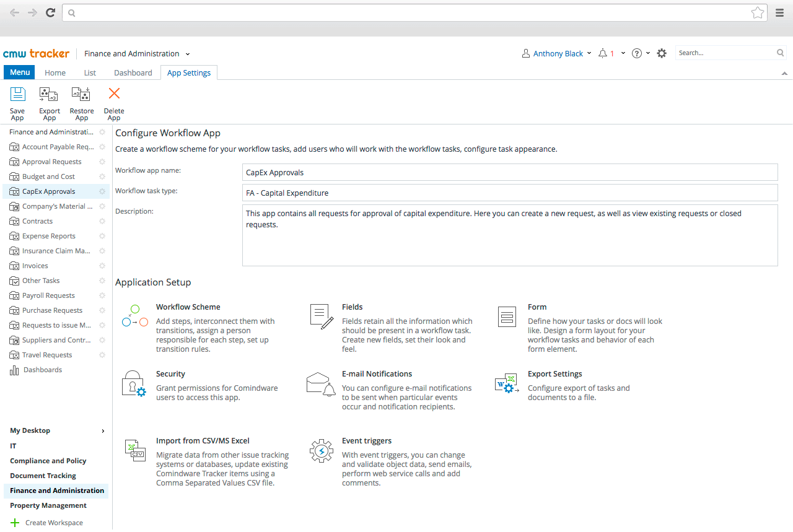The image size is (793, 532).
Task: Open the Anthony Black user menu
Action: (x=557, y=54)
